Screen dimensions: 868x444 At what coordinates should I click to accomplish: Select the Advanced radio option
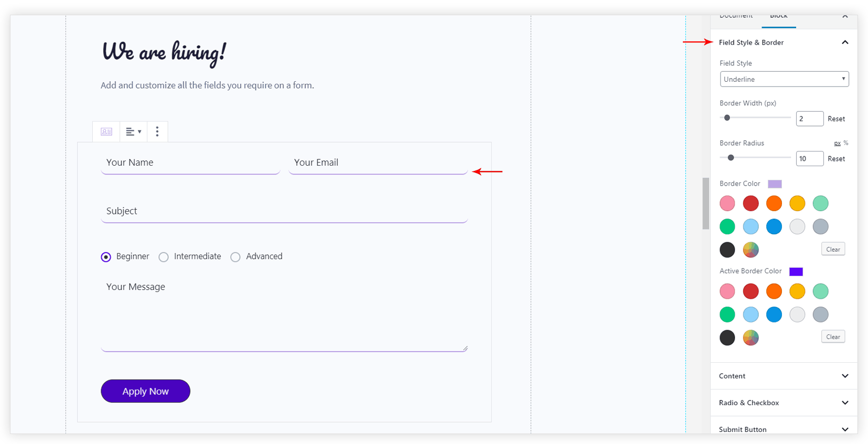pyautogui.click(x=235, y=257)
